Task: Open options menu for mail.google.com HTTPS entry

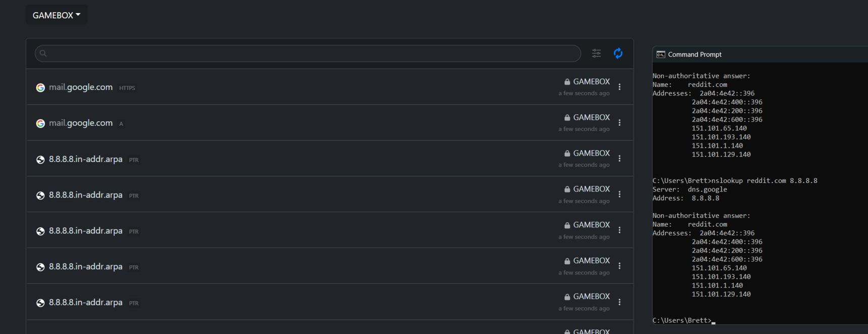Action: click(619, 87)
